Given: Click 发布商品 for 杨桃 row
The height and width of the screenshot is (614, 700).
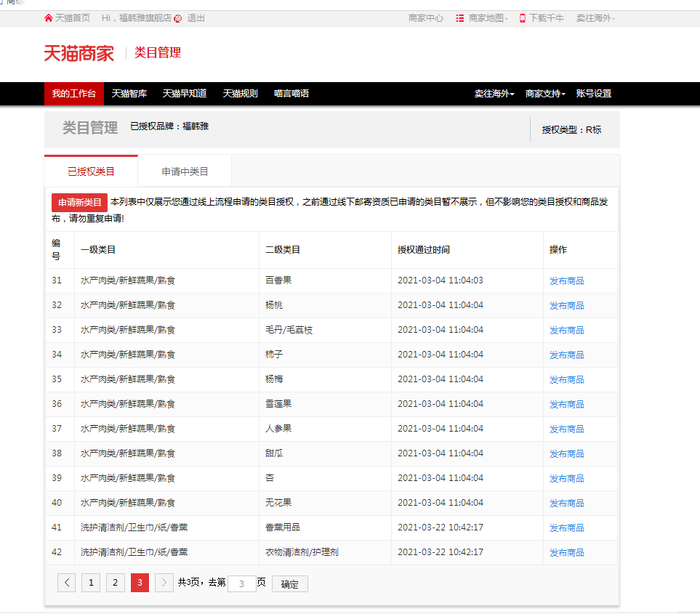Looking at the screenshot, I should coord(566,306).
